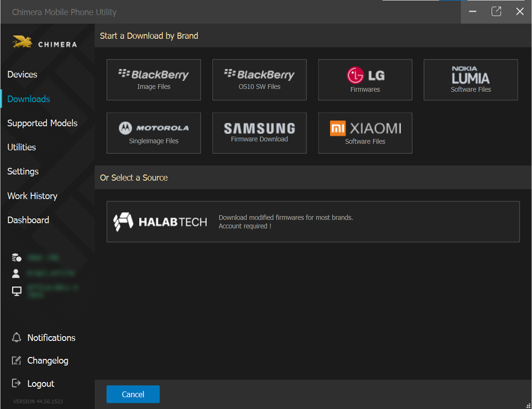532x409 pixels.
Task: Click the Logout arrow icon
Action: [17, 383]
